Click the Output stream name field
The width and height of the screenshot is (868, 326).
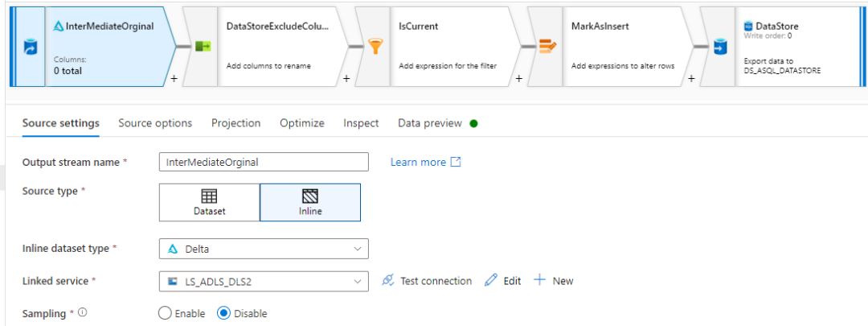coord(264,162)
